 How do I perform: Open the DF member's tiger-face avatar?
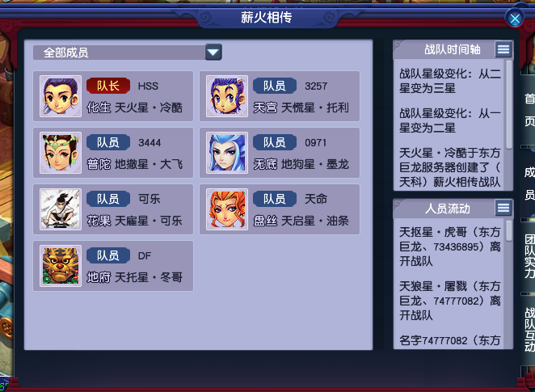[61, 266]
